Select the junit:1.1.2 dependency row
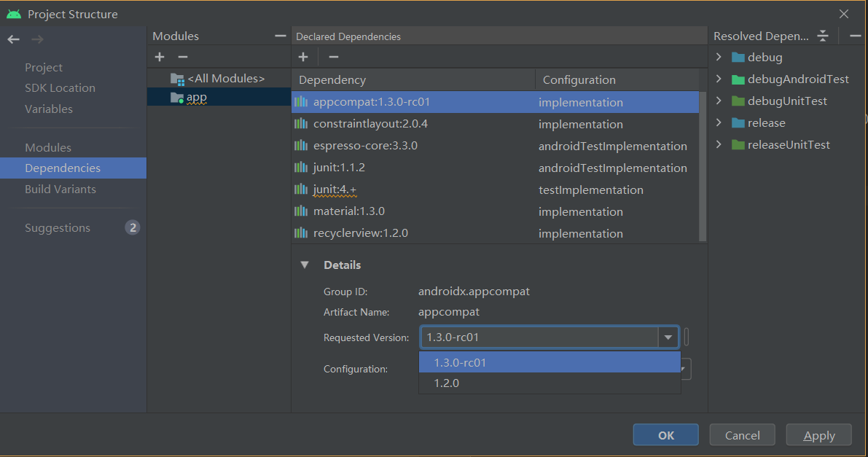This screenshot has width=868, height=457. (496, 168)
